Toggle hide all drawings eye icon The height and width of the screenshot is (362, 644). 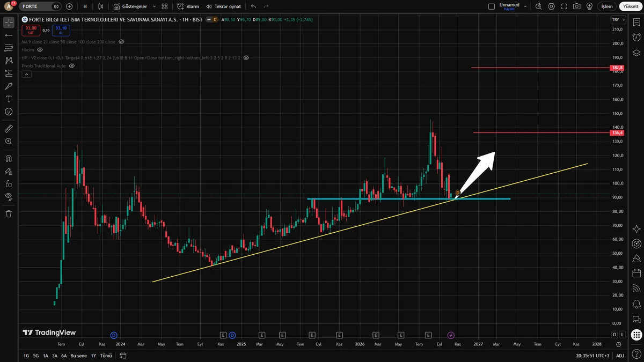(x=9, y=196)
